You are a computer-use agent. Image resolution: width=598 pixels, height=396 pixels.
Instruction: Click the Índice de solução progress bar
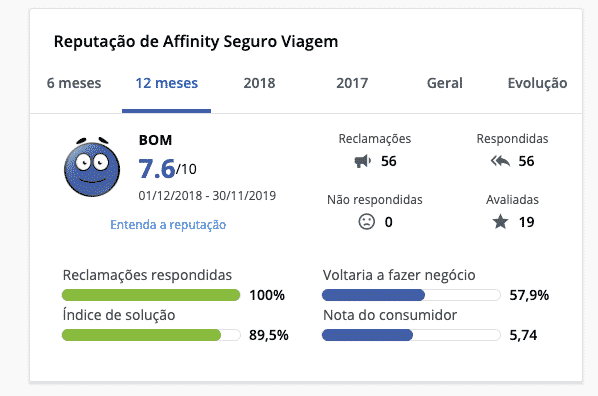click(151, 335)
